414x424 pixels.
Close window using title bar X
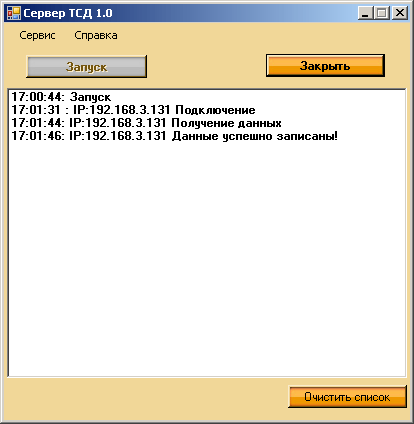tap(400, 13)
